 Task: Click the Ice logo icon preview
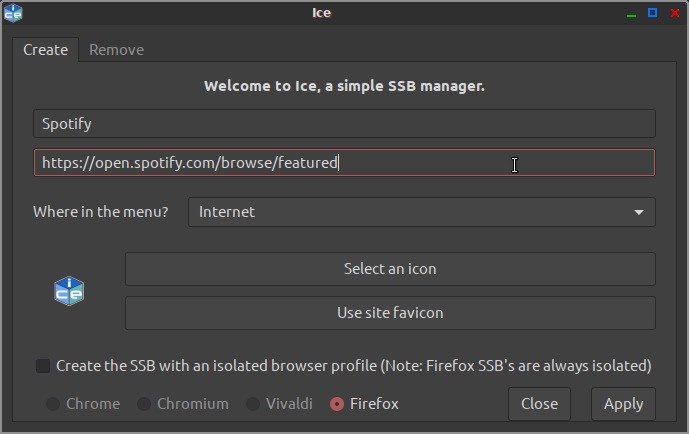click(69, 291)
